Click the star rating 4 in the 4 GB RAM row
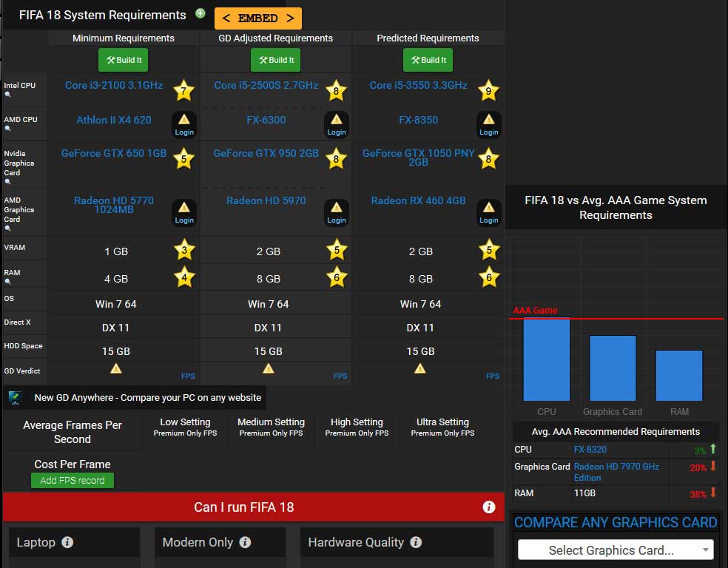 pyautogui.click(x=184, y=277)
